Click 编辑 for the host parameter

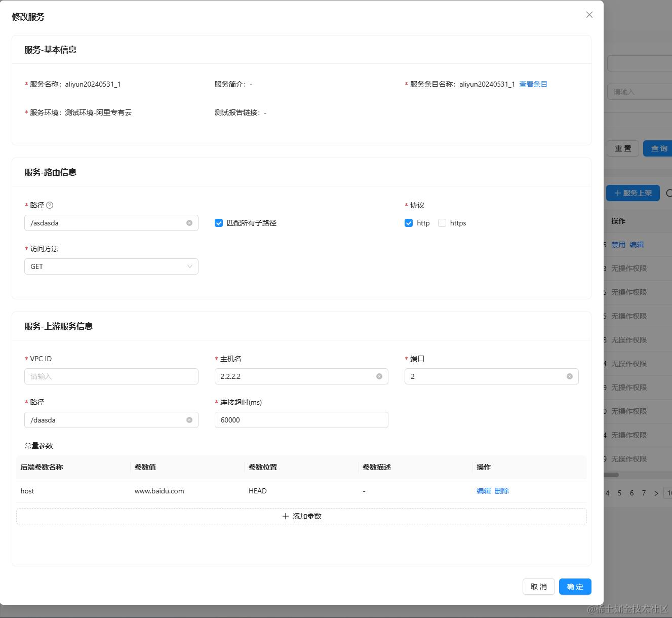pyautogui.click(x=484, y=491)
